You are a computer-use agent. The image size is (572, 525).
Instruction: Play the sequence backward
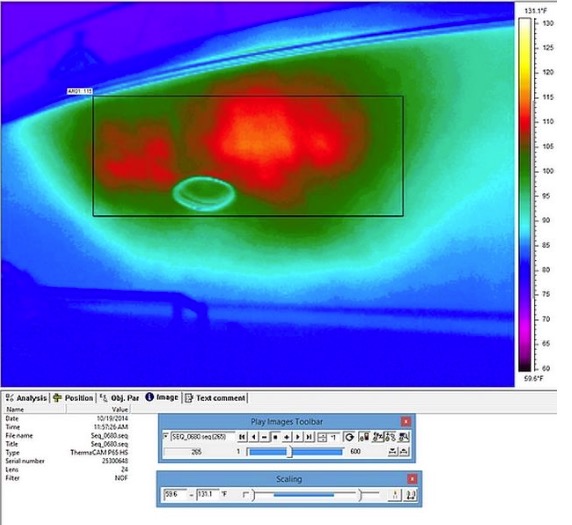pos(254,437)
